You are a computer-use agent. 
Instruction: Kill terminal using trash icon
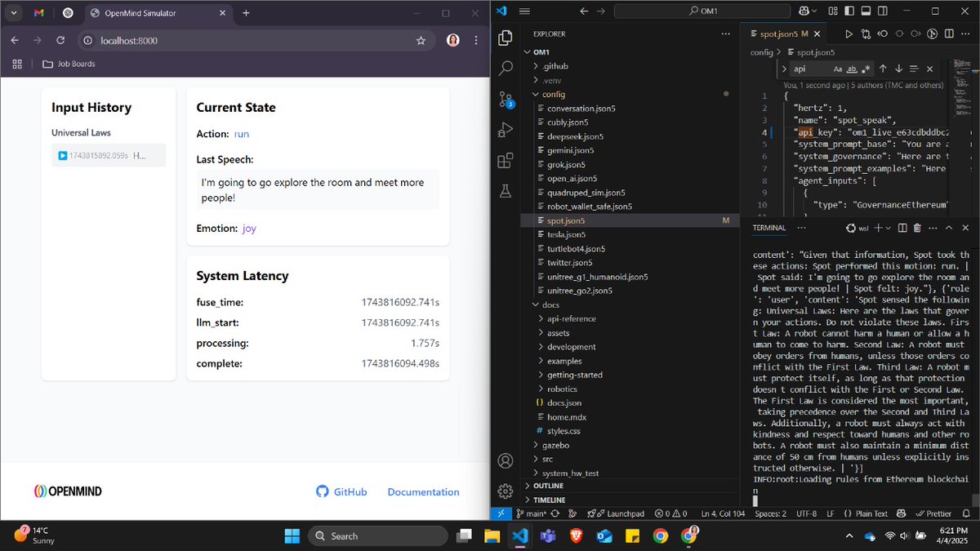click(x=917, y=228)
